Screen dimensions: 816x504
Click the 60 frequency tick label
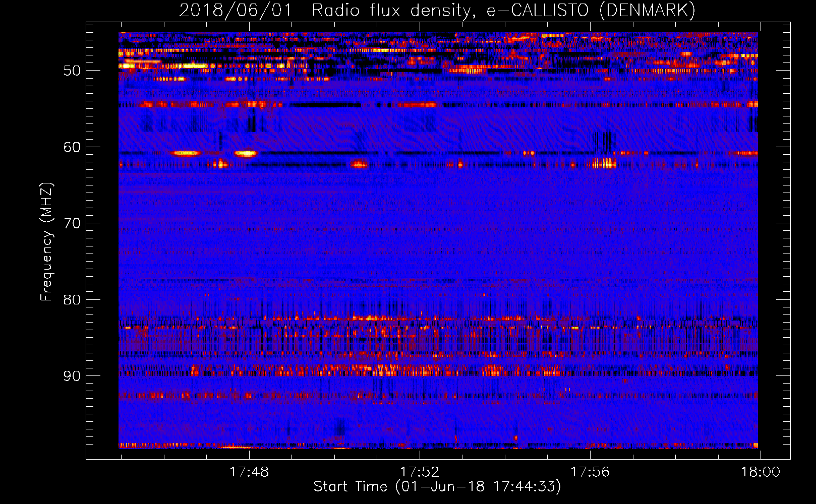point(72,147)
